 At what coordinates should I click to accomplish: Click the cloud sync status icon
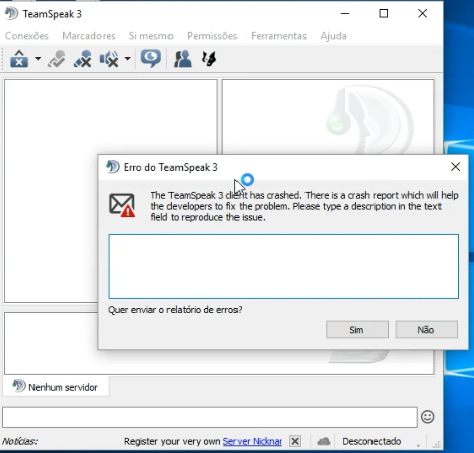point(324,441)
